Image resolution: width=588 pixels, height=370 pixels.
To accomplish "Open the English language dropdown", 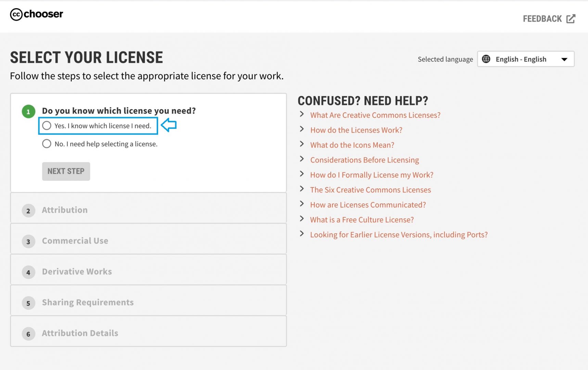I will click(x=565, y=59).
